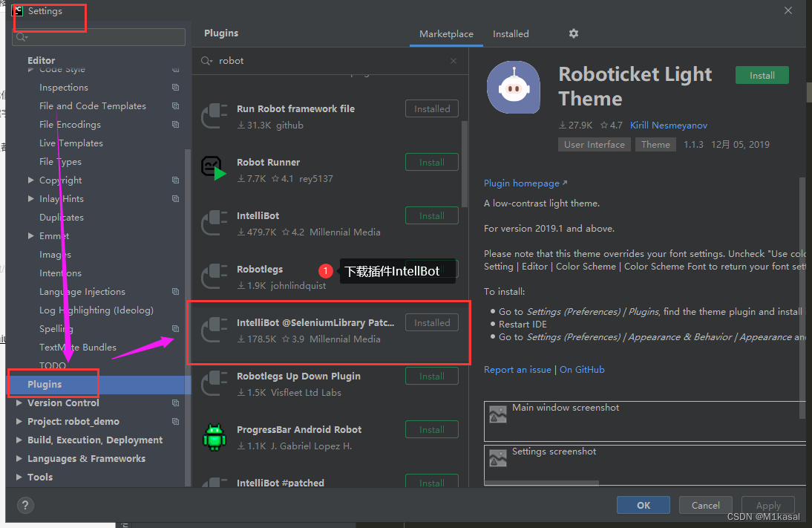Click the settings tree vertical scrollbar
The height and width of the screenshot is (528, 812).
click(x=188, y=316)
